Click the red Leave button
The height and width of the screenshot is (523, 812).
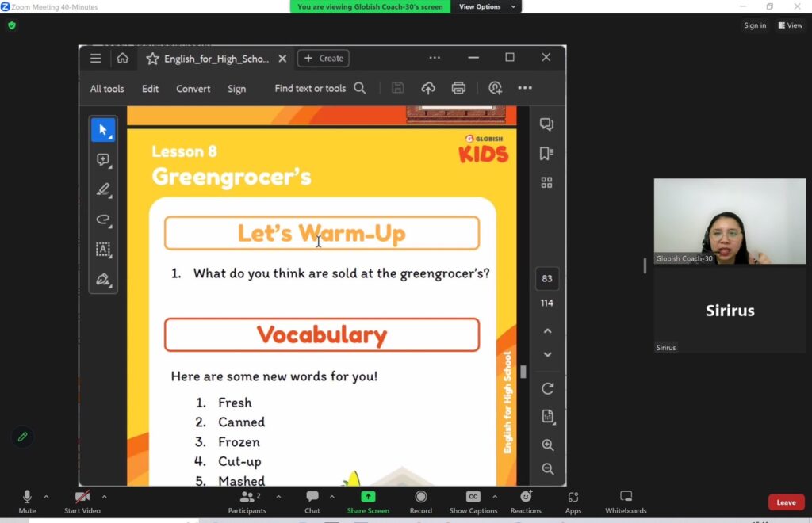[786, 502]
